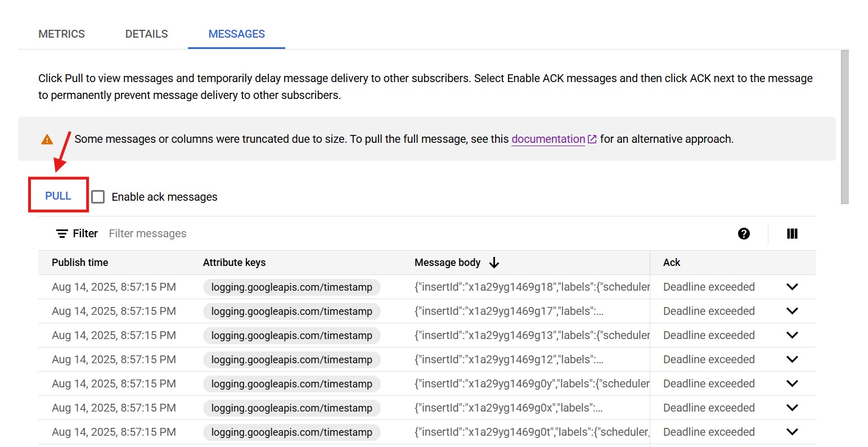Select the MESSAGES tab
The height and width of the screenshot is (447, 868).
(x=236, y=34)
